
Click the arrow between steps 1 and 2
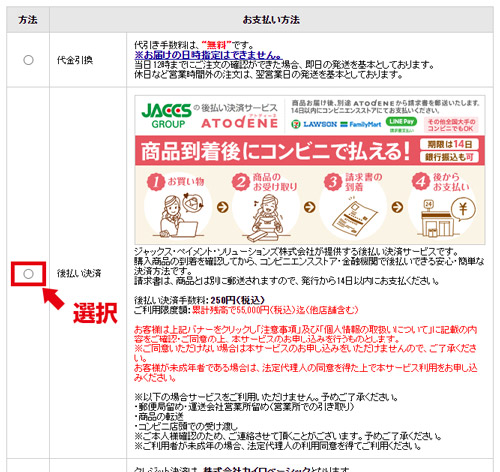pos(223,207)
